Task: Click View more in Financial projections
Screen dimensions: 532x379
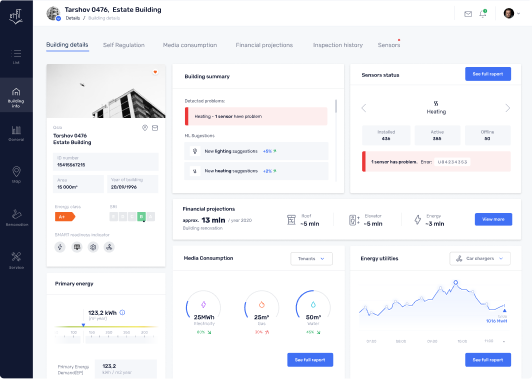Action: click(493, 219)
